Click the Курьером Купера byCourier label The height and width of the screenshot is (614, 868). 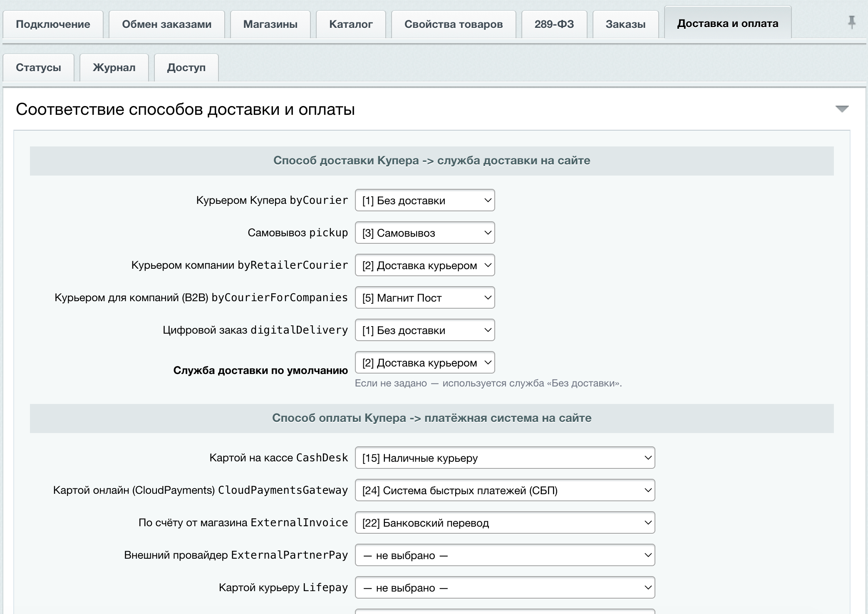(272, 200)
